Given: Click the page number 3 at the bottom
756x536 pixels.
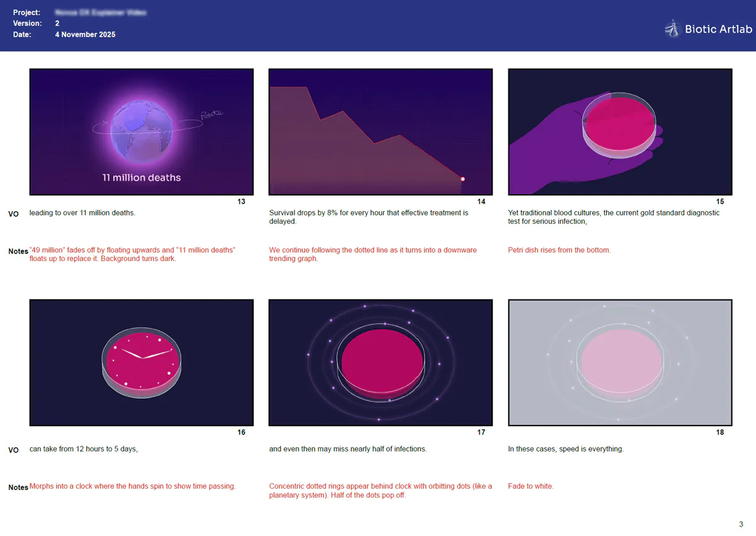Looking at the screenshot, I should [x=741, y=524].
